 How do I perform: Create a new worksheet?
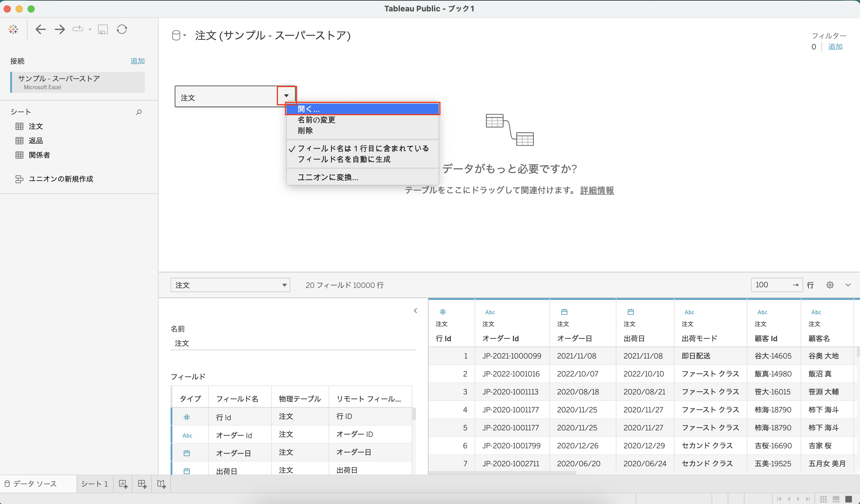tap(123, 484)
